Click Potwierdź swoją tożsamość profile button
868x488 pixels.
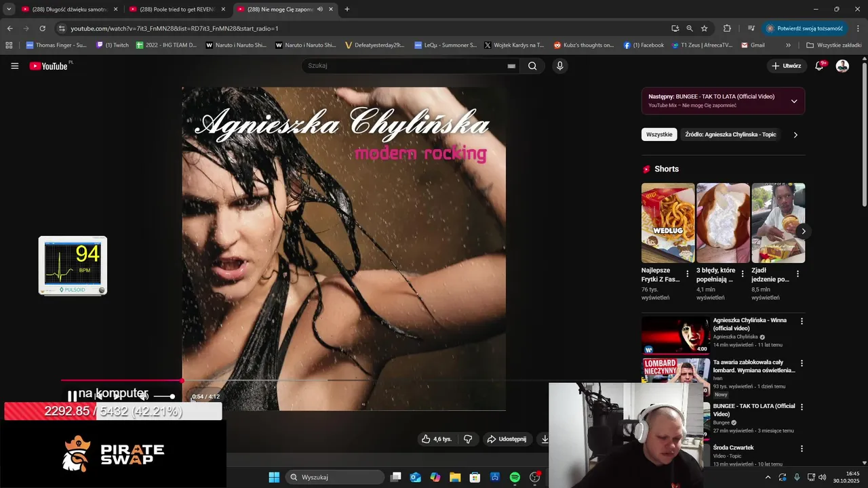(804, 28)
